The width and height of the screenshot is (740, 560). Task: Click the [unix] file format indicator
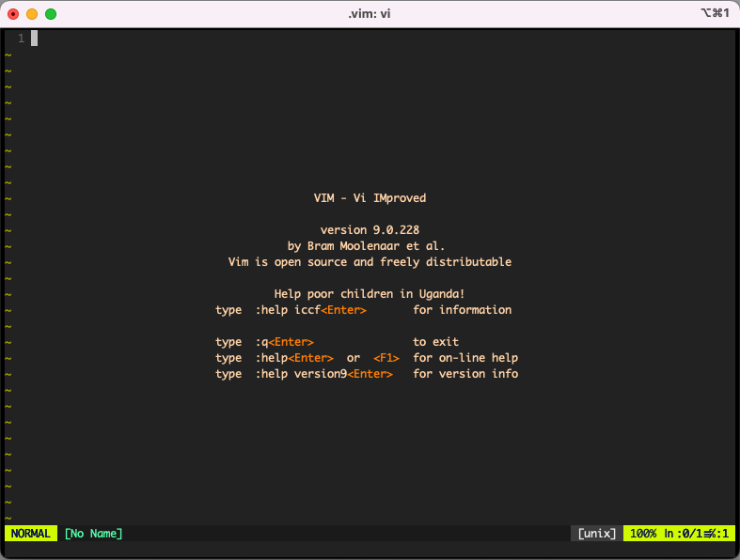point(597,534)
